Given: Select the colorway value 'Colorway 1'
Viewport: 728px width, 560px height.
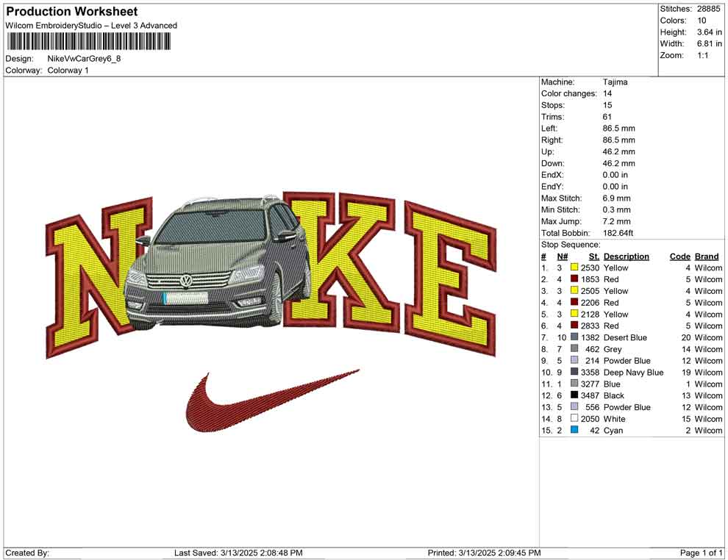Looking at the screenshot, I should click(68, 70).
